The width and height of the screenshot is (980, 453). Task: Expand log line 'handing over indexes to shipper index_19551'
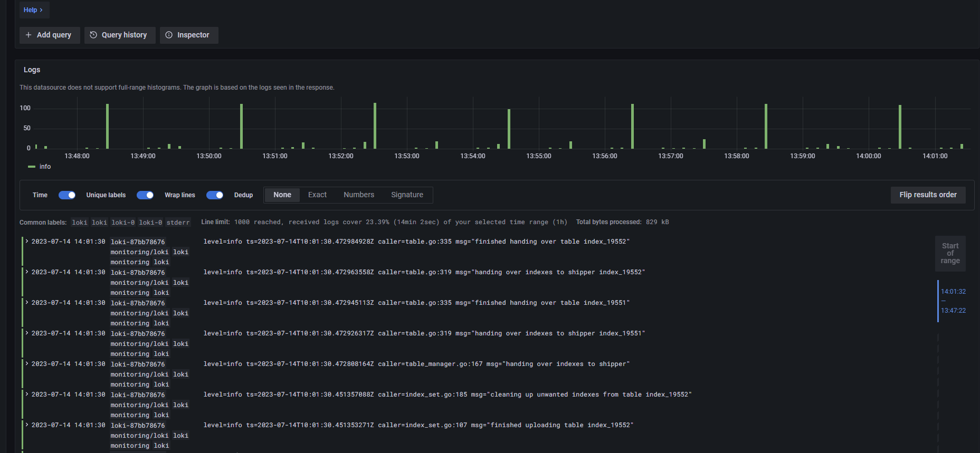tap(27, 333)
